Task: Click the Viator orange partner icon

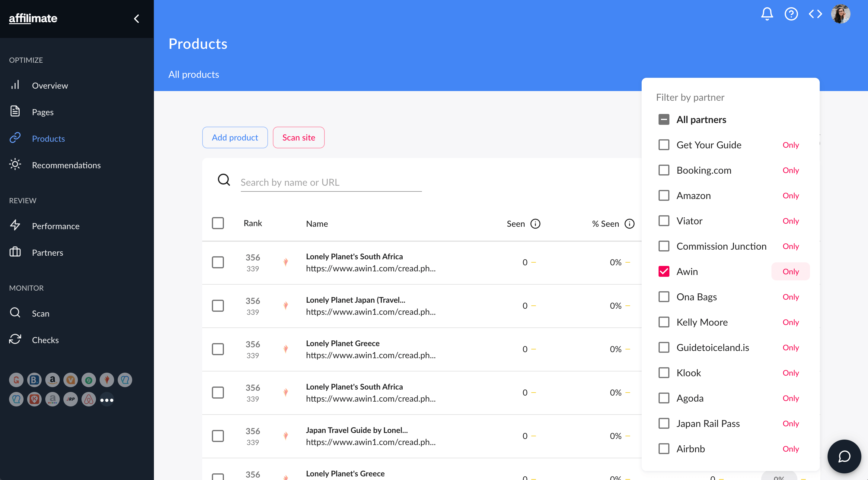Action: pos(70,380)
